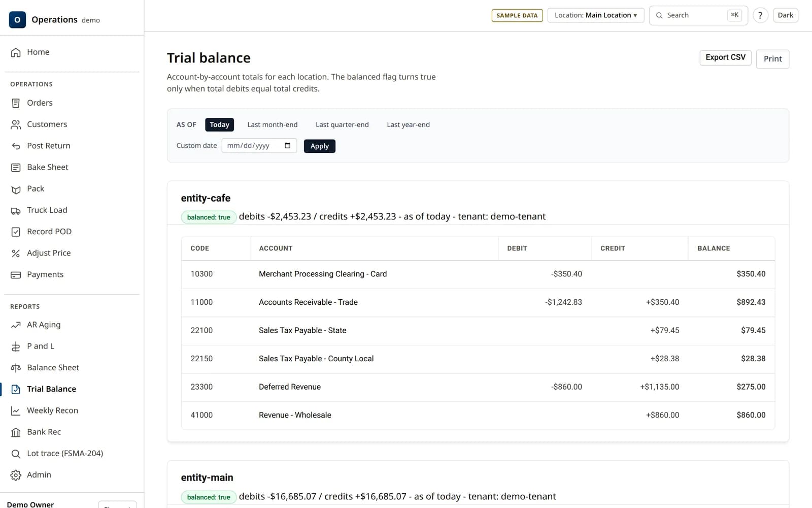
Task: Click the Truck Load truck icon
Action: tap(16, 210)
